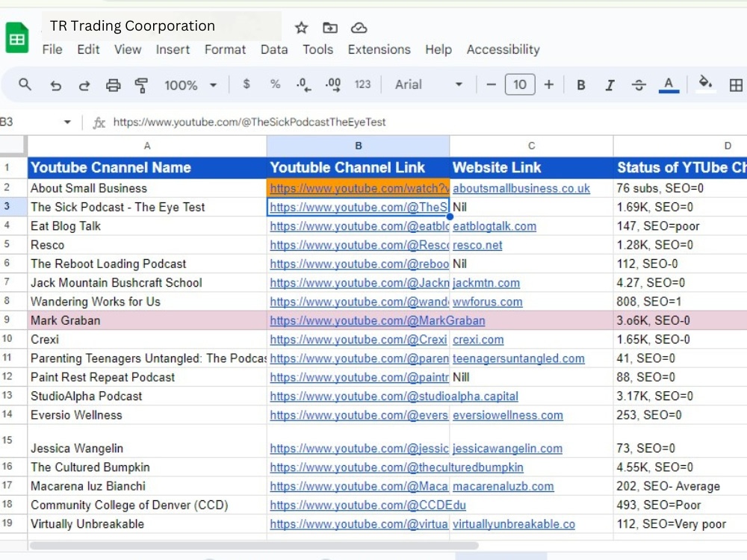Select cell 'Jessica Wangelin'

pyautogui.click(x=147, y=441)
